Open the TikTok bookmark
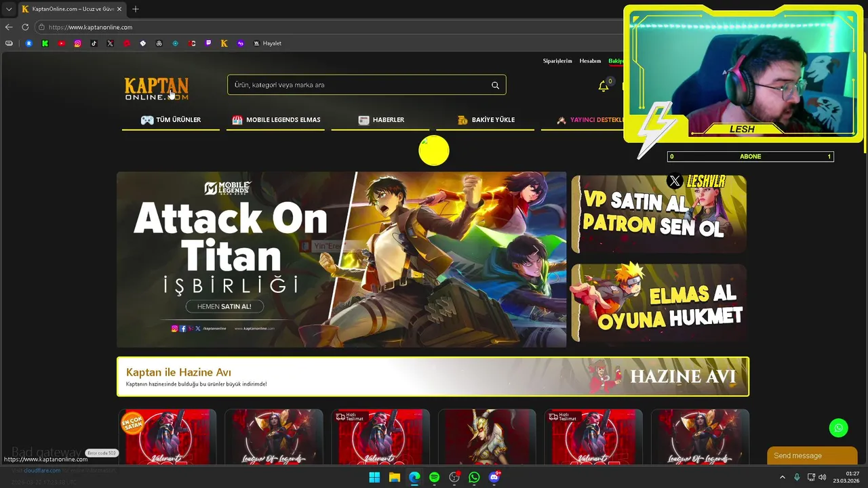This screenshot has width=868, height=488. tap(94, 43)
